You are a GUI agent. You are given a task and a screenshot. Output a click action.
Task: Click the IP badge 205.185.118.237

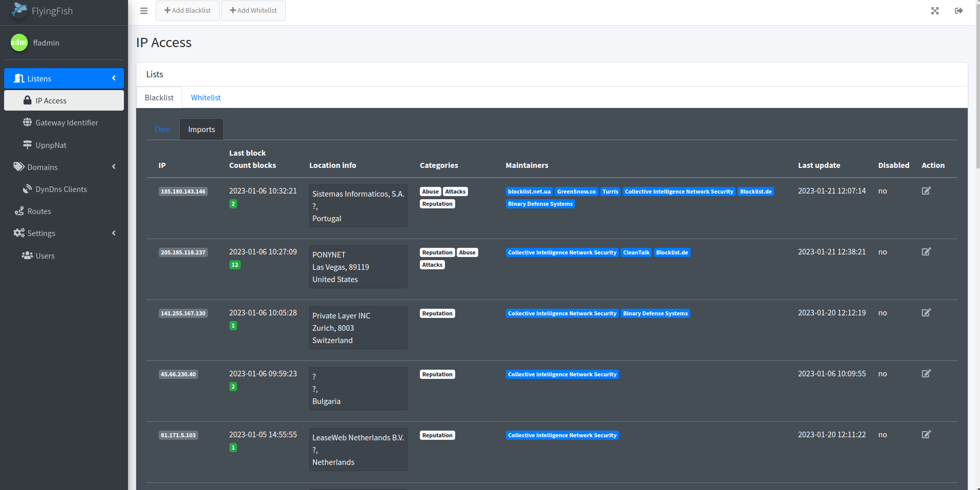point(183,252)
